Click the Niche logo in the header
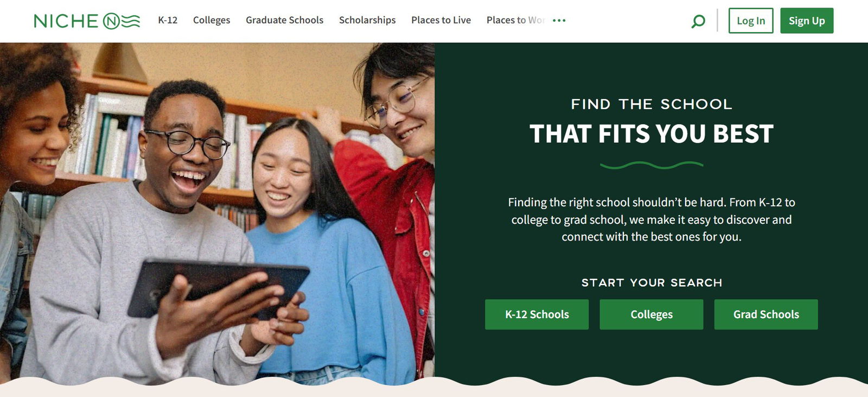The image size is (868, 397). pyautogui.click(x=87, y=21)
